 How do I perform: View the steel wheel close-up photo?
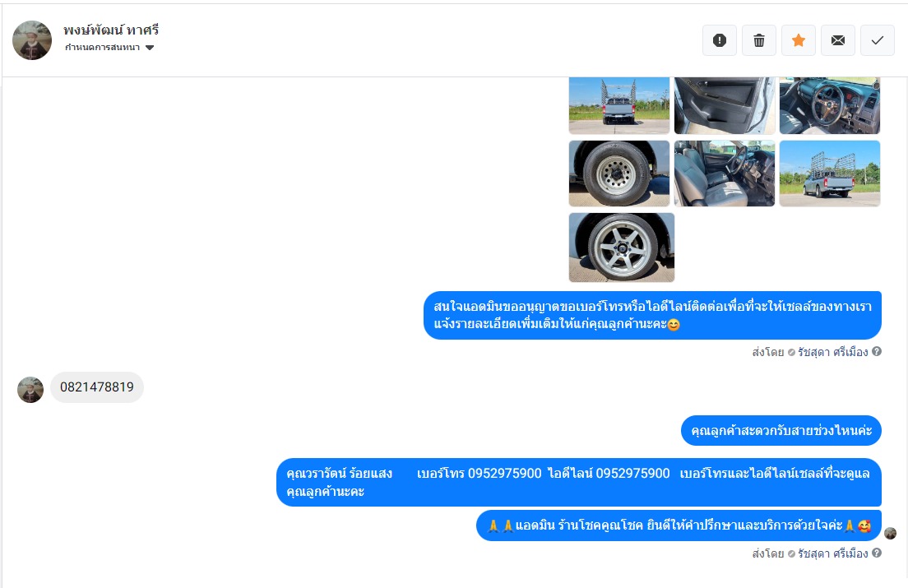tap(619, 173)
